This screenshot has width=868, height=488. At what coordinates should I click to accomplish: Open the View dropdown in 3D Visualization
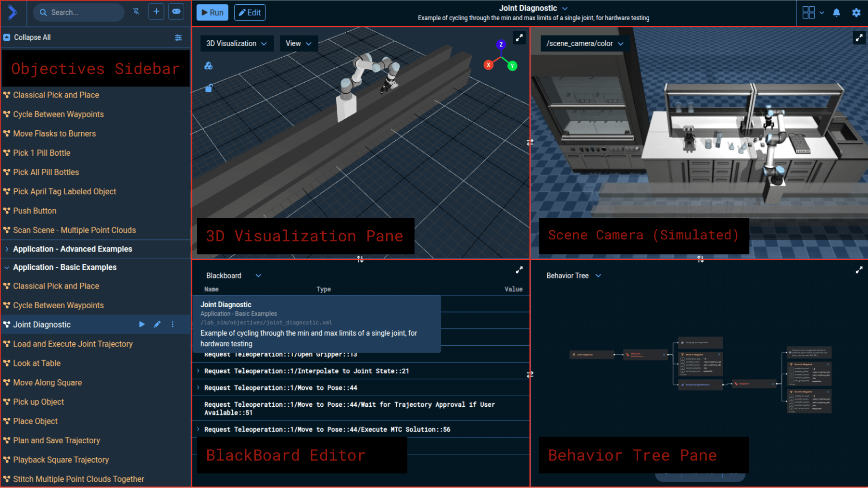point(299,43)
